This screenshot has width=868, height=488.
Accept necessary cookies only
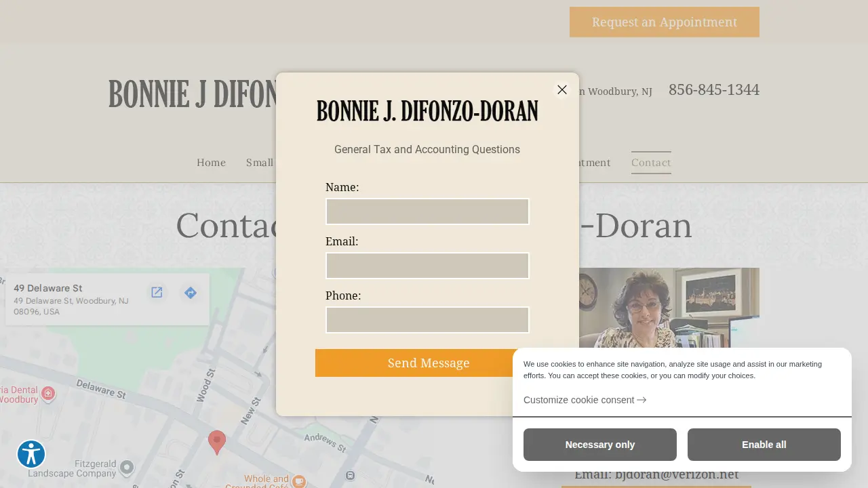[x=600, y=445]
